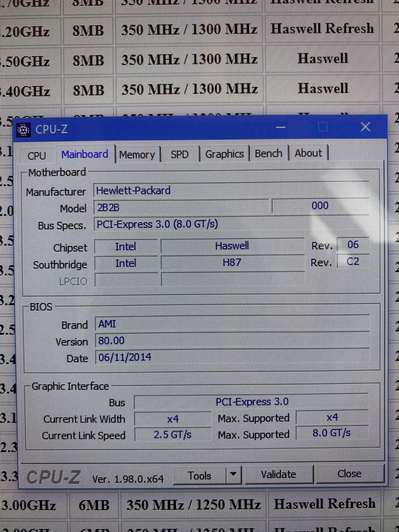Go to the About tab
The width and height of the screenshot is (399, 532).
pyautogui.click(x=308, y=153)
